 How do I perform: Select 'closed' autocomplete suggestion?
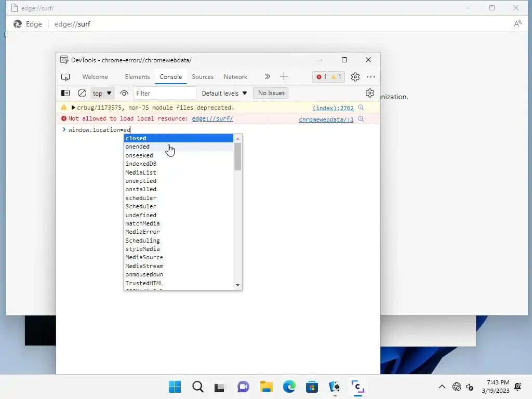coord(179,138)
